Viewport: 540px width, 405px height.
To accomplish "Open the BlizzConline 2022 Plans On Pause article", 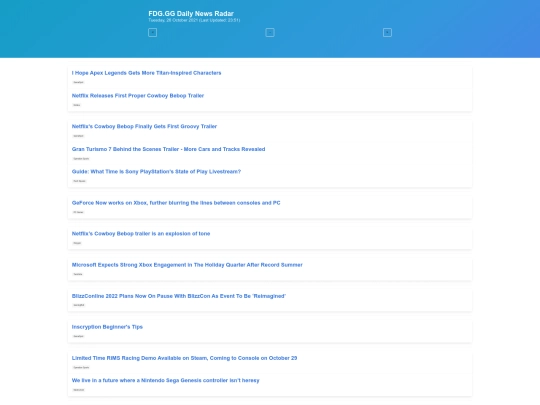I will [179, 296].
